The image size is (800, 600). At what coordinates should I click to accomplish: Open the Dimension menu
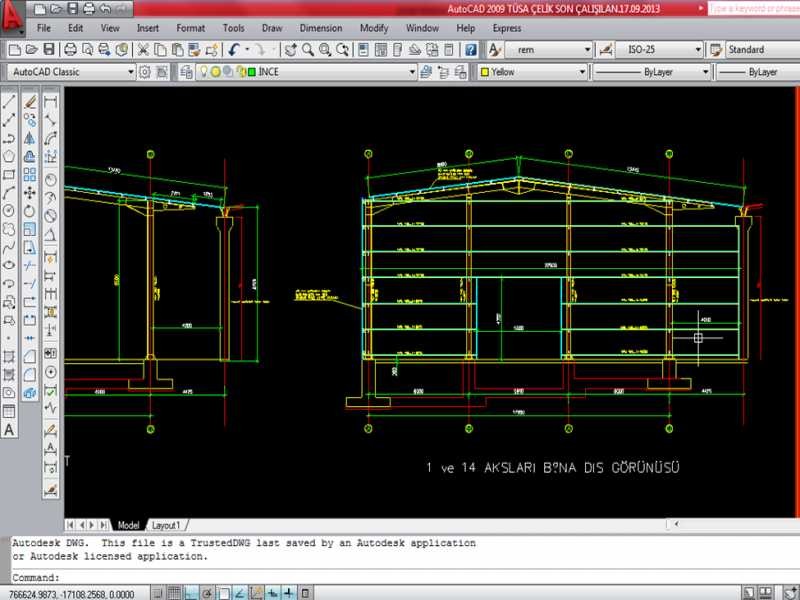[x=320, y=28]
